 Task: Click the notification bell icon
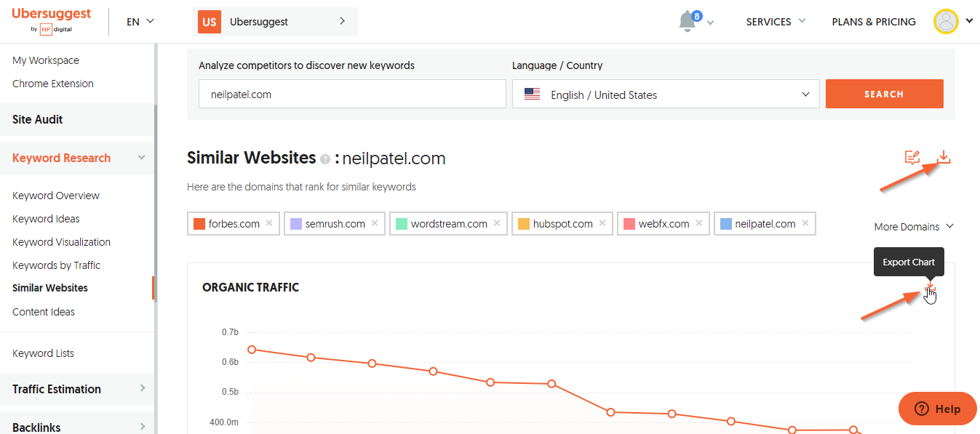[x=687, y=22]
